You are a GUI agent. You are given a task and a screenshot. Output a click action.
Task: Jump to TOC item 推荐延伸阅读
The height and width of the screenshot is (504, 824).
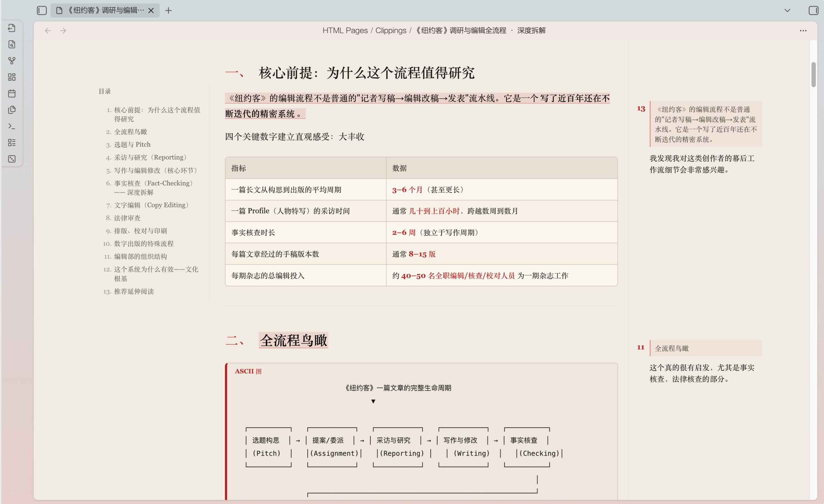pos(134,291)
